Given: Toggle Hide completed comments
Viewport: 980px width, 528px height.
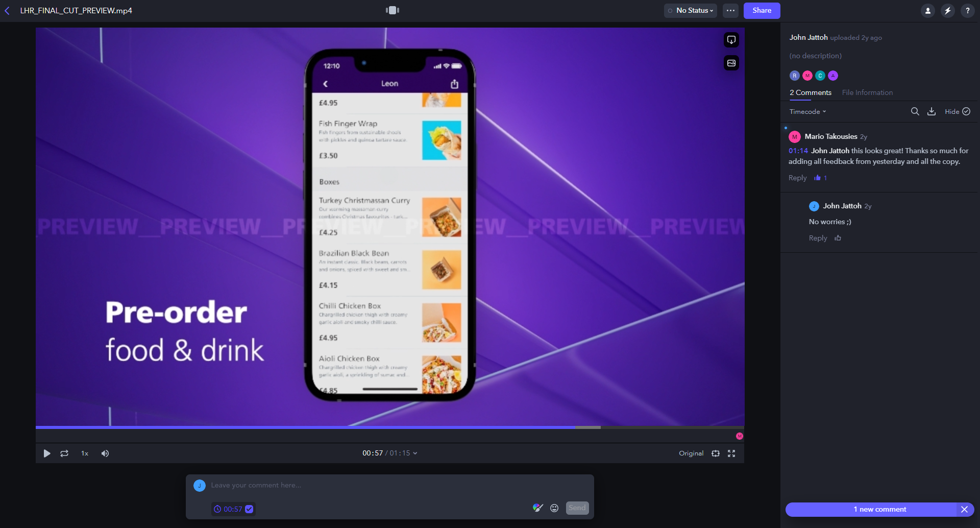Looking at the screenshot, I should pyautogui.click(x=957, y=111).
